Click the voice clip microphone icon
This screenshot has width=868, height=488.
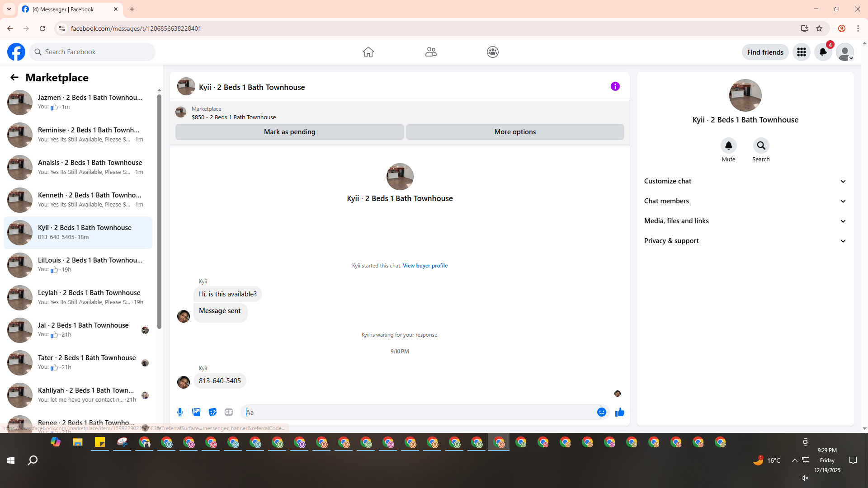(180, 412)
